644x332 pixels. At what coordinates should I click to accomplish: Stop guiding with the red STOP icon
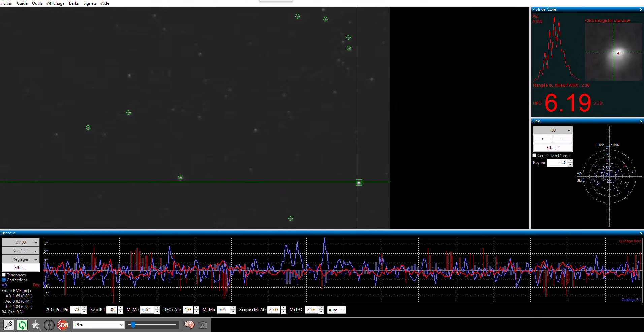click(63, 325)
